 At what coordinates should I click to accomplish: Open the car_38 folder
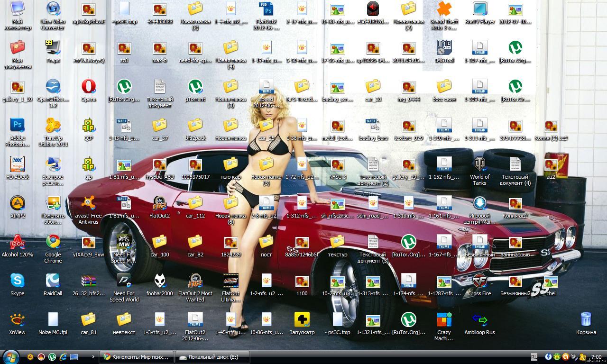click(373, 90)
